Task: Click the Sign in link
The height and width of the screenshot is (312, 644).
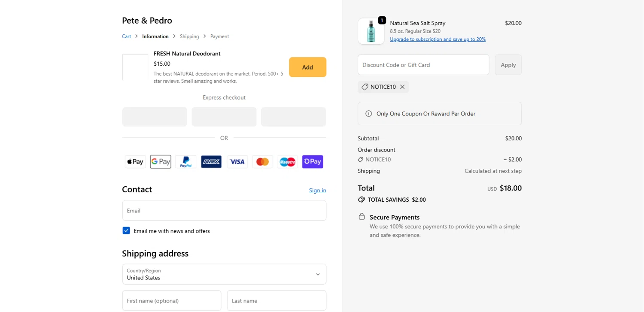Action: 318,191
